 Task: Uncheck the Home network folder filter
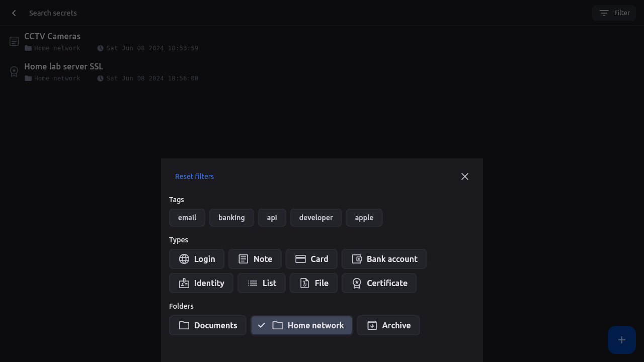click(x=301, y=325)
